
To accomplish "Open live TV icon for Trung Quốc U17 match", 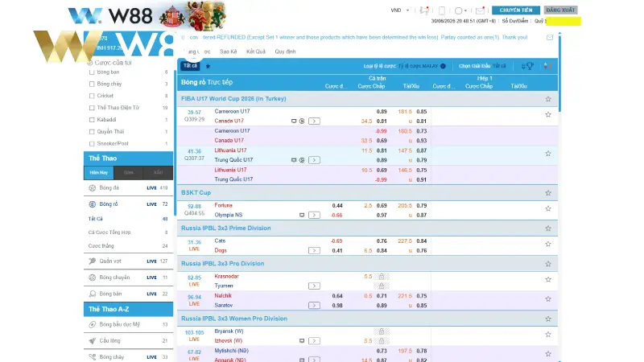I will pyautogui.click(x=294, y=160).
